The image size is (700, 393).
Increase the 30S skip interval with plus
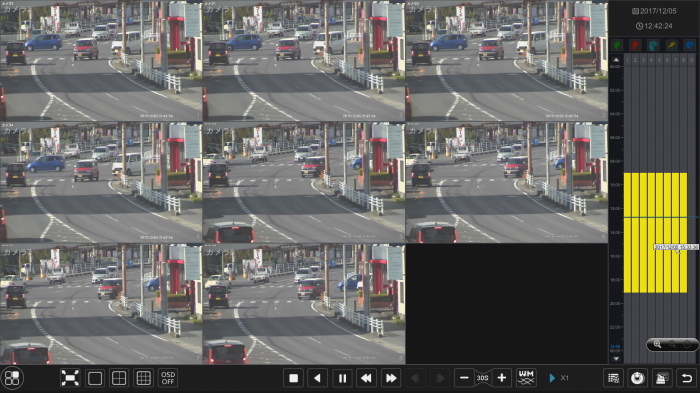tap(502, 378)
